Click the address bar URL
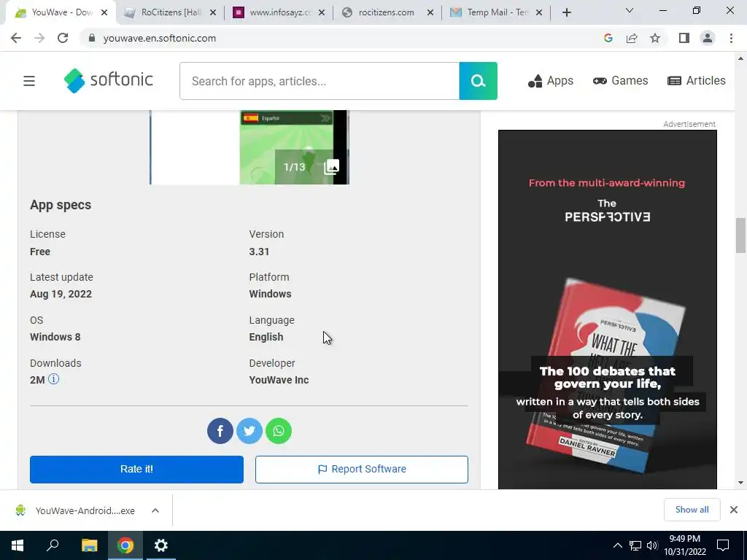 pos(160,38)
